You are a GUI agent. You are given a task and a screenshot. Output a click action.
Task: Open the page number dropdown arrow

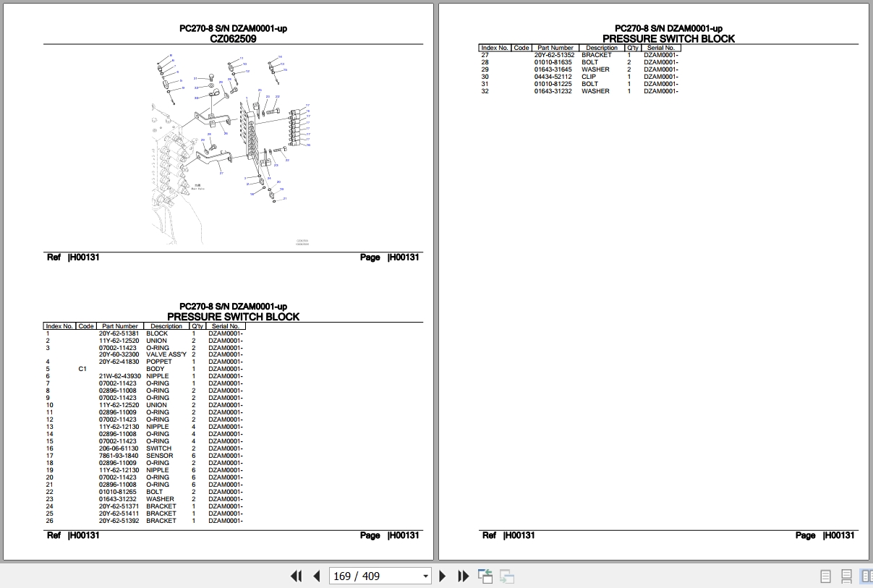click(426, 576)
